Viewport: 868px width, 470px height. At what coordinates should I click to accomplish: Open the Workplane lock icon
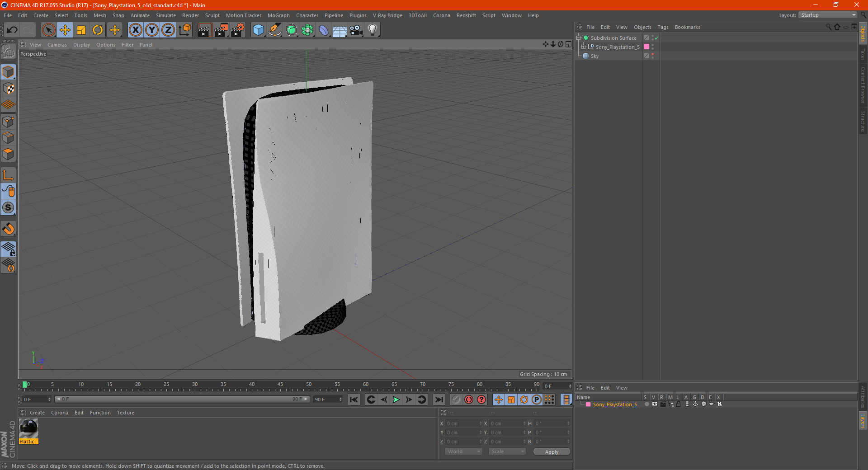(x=8, y=249)
